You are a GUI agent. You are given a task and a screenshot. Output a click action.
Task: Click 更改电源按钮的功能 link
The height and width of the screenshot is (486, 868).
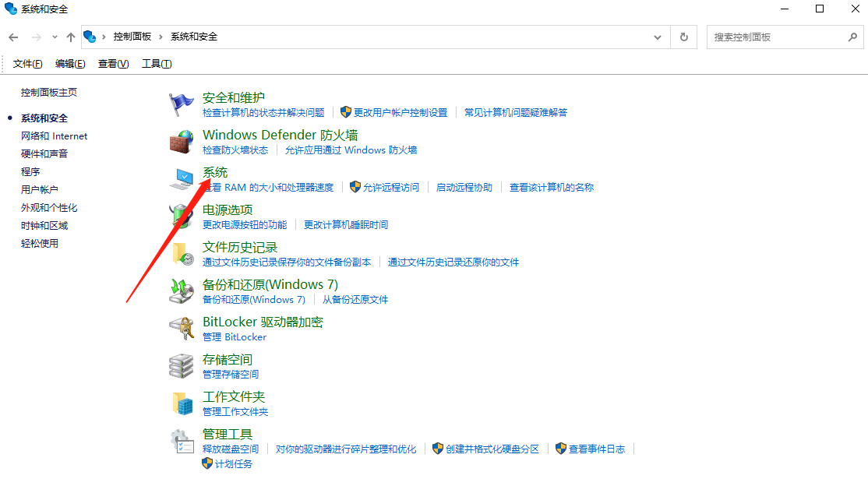245,225
